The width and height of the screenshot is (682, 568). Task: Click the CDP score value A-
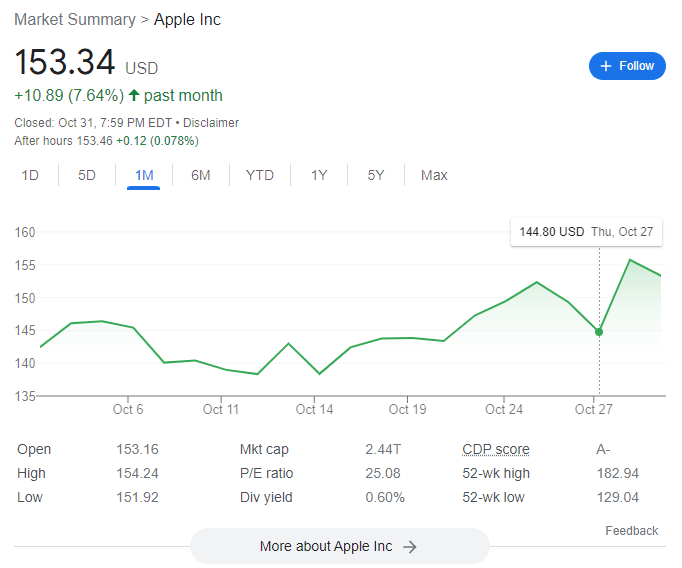pyautogui.click(x=603, y=449)
